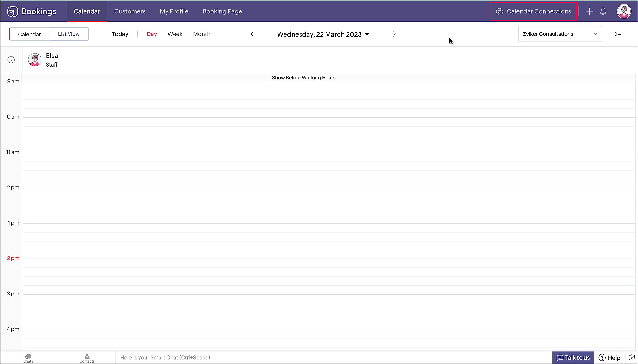Go to the next day with the right chevron
The height and width of the screenshot is (364, 638).
pos(394,34)
